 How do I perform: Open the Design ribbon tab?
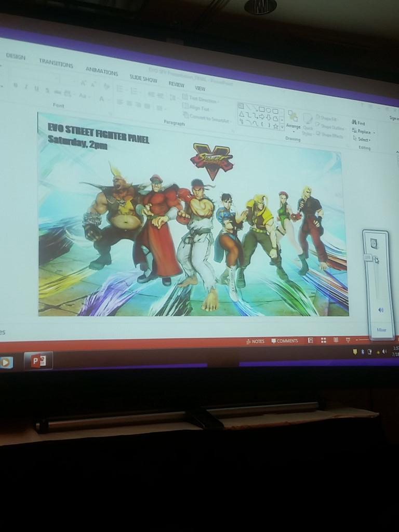click(16, 56)
